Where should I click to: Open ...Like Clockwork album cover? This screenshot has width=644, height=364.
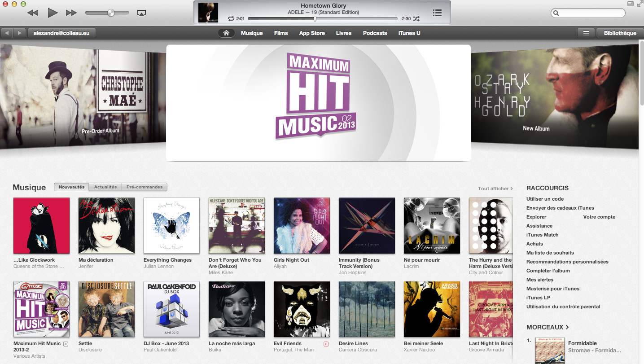tap(41, 226)
